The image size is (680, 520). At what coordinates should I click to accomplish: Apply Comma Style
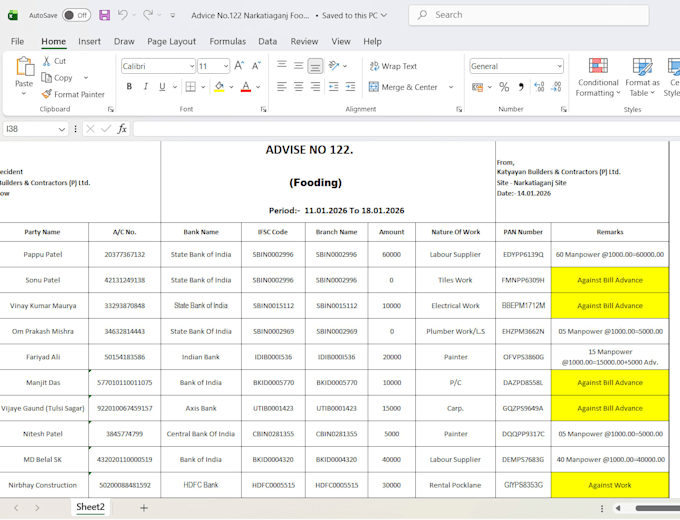[x=521, y=87]
